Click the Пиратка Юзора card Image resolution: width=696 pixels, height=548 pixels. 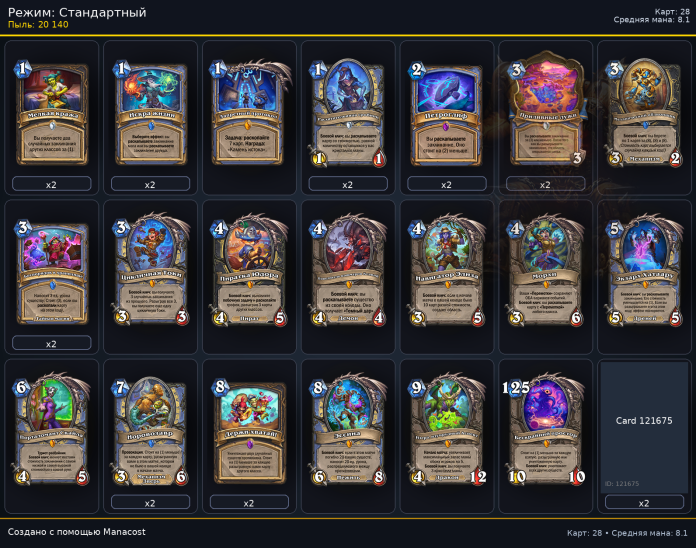coord(249,271)
